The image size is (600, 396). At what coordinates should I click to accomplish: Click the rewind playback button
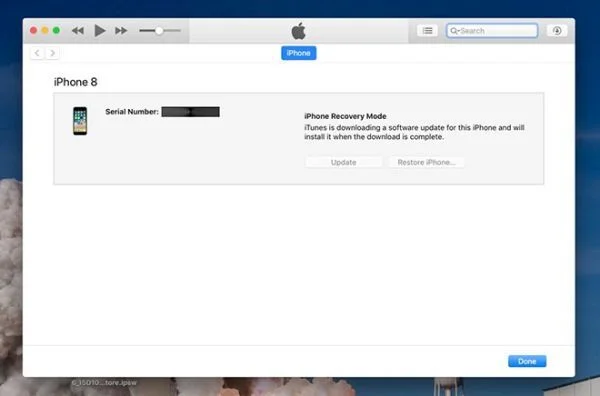[78, 31]
